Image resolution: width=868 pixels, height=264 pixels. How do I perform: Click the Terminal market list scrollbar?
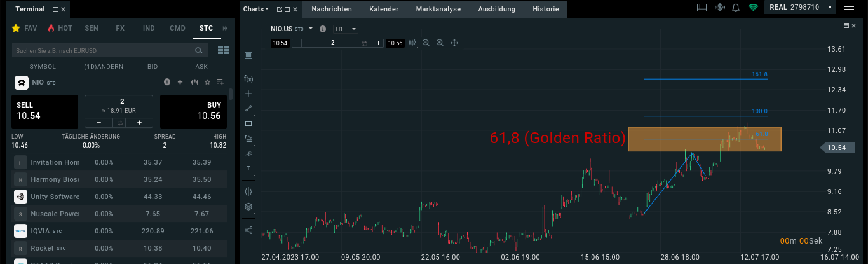coord(230,94)
